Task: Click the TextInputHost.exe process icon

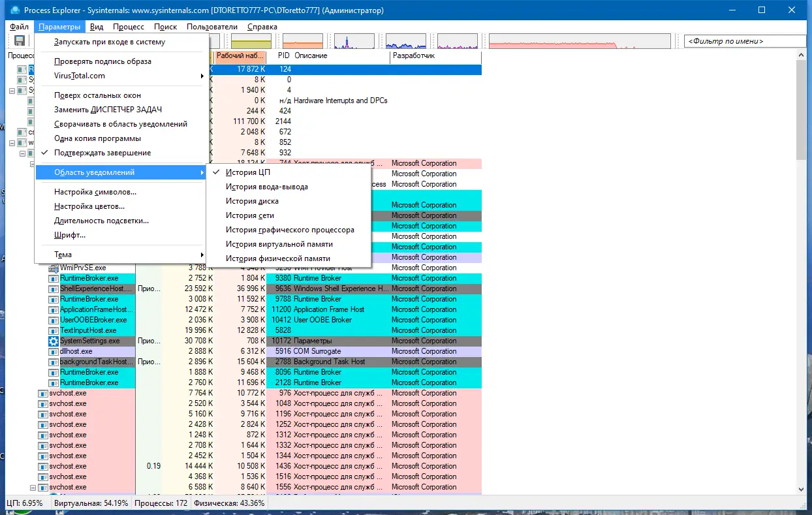Action: (54, 330)
